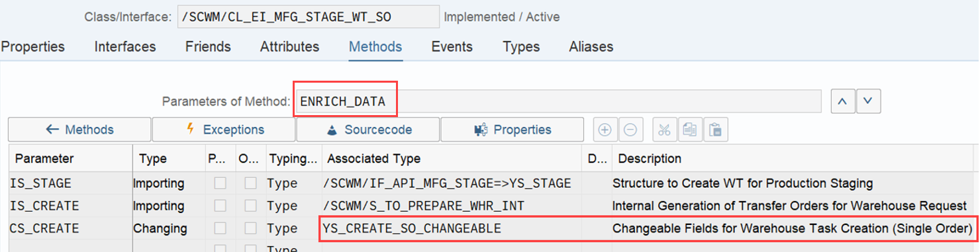Toggle optional checkbox for CS_CREATE
The width and height of the screenshot is (980, 252).
(250, 228)
